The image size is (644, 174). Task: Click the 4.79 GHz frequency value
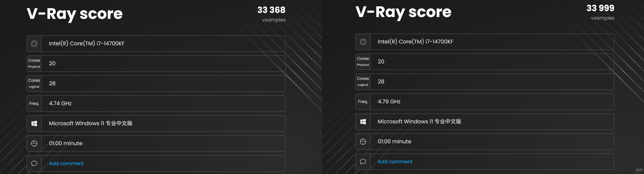coord(389,102)
